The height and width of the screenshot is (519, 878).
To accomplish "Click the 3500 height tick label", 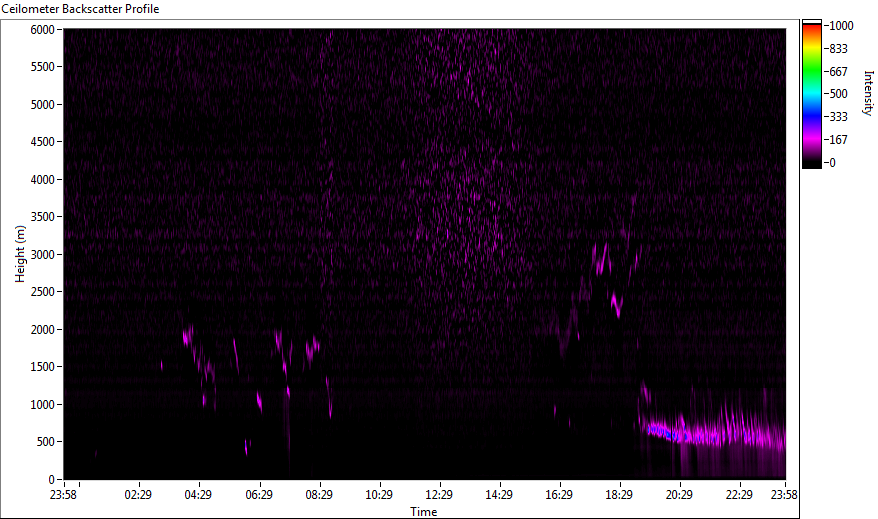I will click(x=43, y=217).
